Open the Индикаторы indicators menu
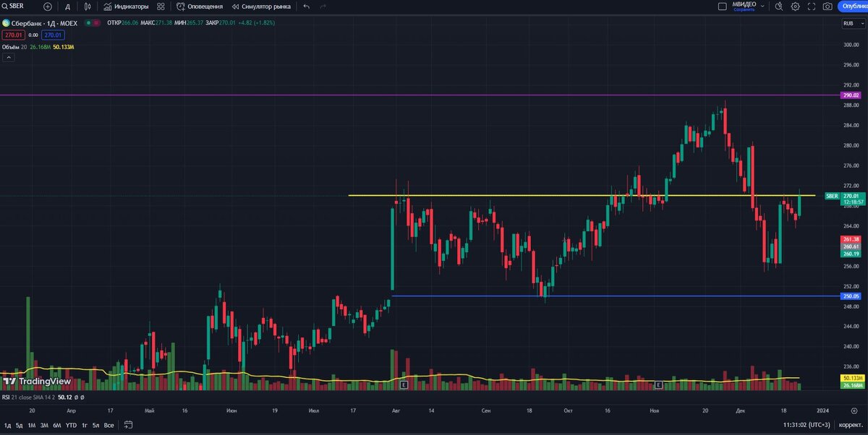 pyautogui.click(x=126, y=7)
